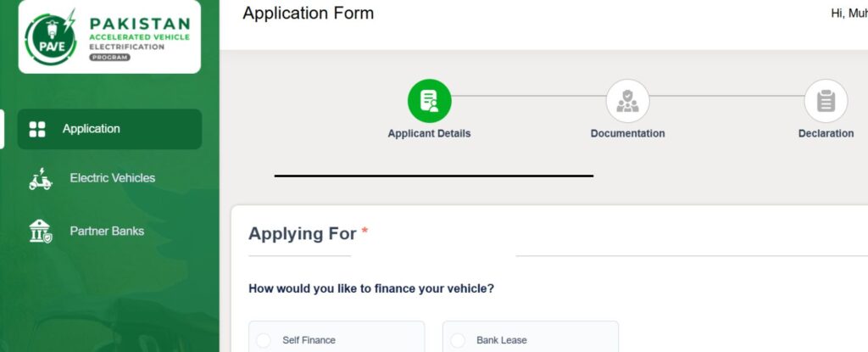
Task: Click the Documentation step label
Action: coord(627,134)
